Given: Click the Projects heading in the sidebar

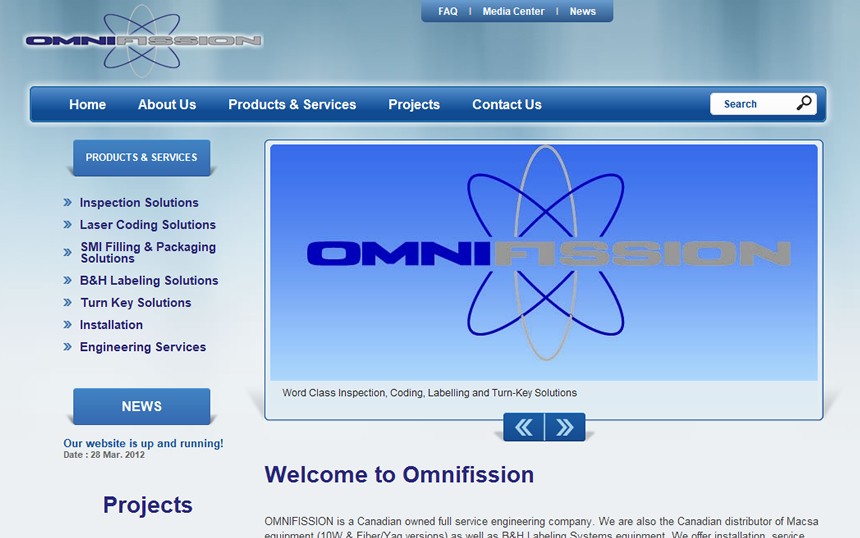Looking at the screenshot, I should click(148, 505).
